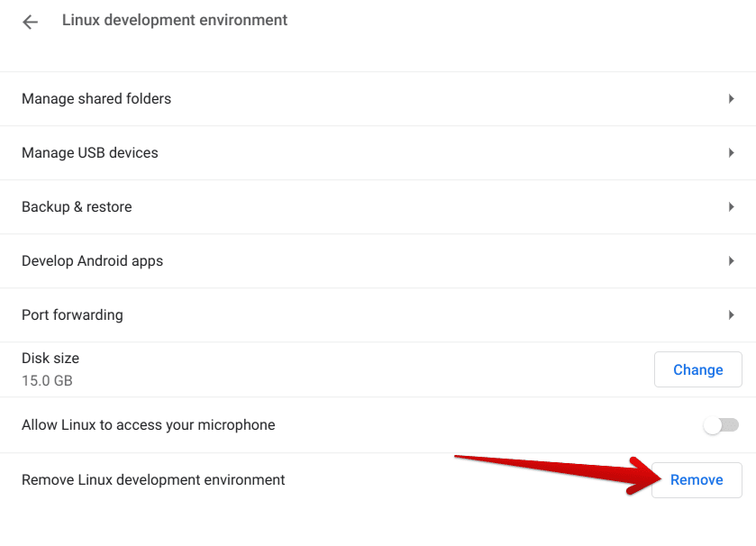
Task: Click the Change disk size button
Action: (x=697, y=369)
